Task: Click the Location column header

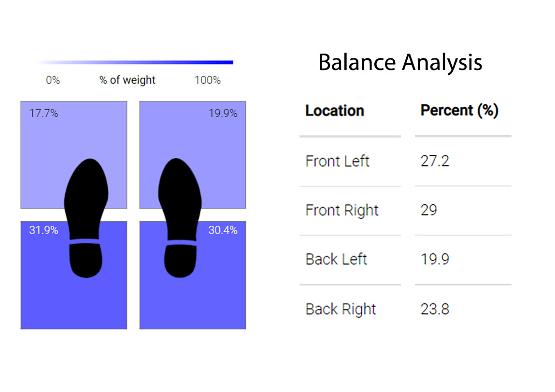Action: pyautogui.click(x=334, y=111)
